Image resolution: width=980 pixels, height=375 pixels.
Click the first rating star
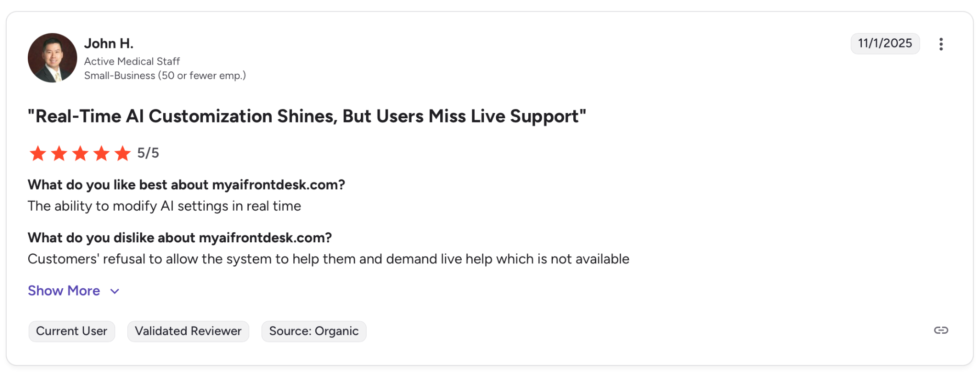click(x=38, y=154)
